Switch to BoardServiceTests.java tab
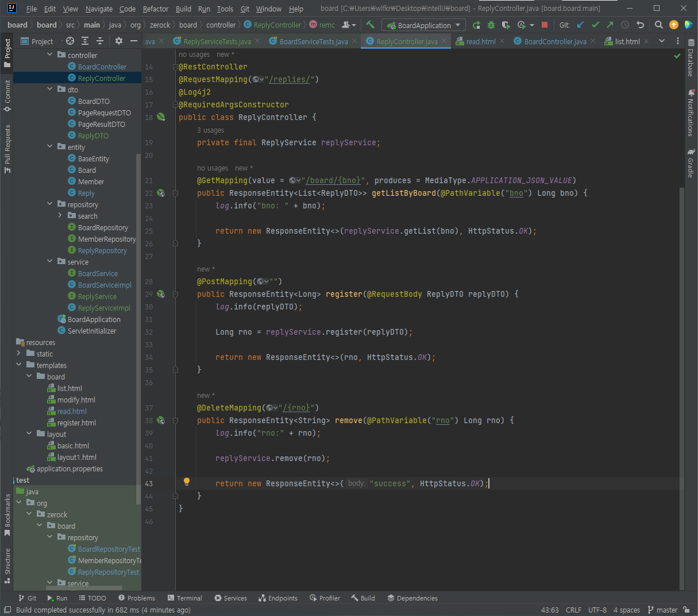 (x=314, y=41)
